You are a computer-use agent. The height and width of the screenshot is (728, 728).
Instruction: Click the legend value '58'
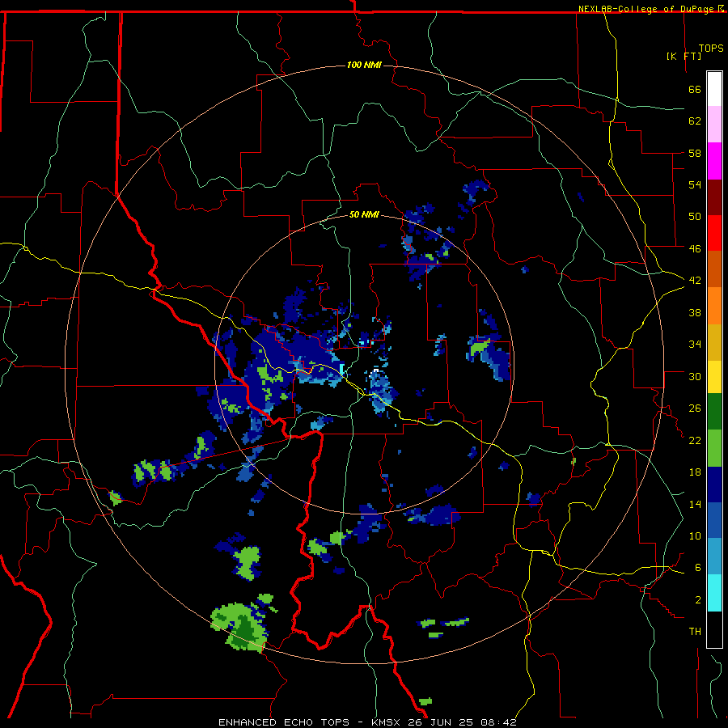[695, 153]
